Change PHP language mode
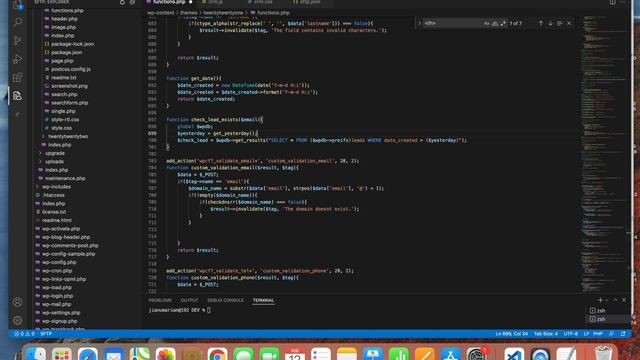Viewport: 640px width, 360px height. coord(598,334)
